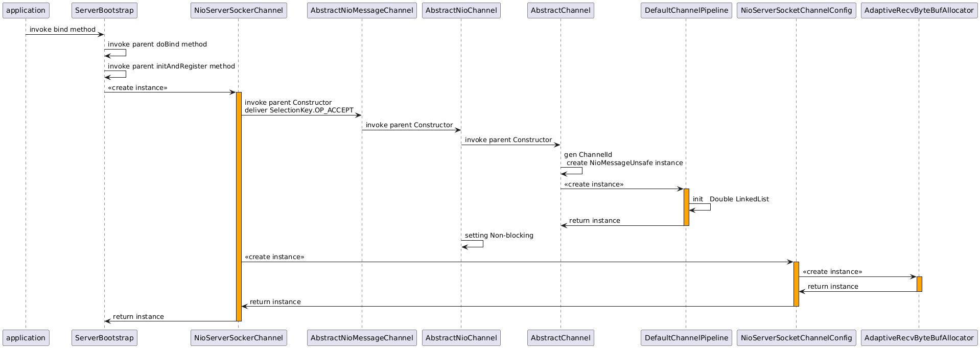Viewport: 980px width, 348px height.
Task: Click the 'invoke bind method' message label
Action: coord(62,30)
